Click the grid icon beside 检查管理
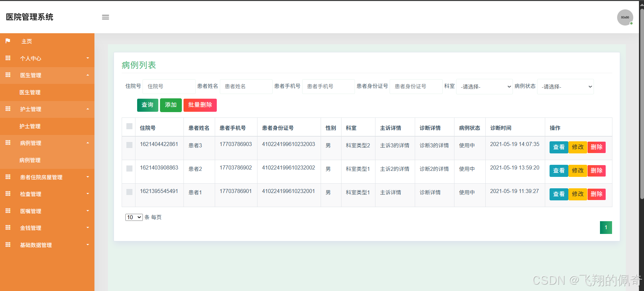 click(8, 194)
